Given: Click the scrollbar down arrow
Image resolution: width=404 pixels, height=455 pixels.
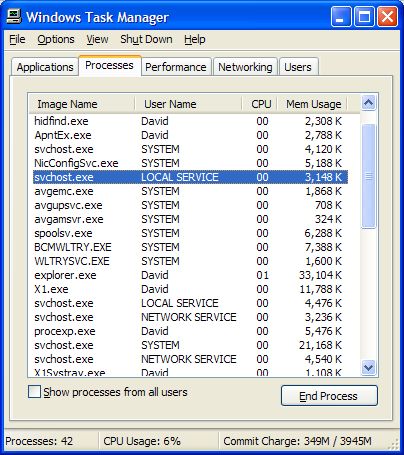Looking at the screenshot, I should (369, 368).
